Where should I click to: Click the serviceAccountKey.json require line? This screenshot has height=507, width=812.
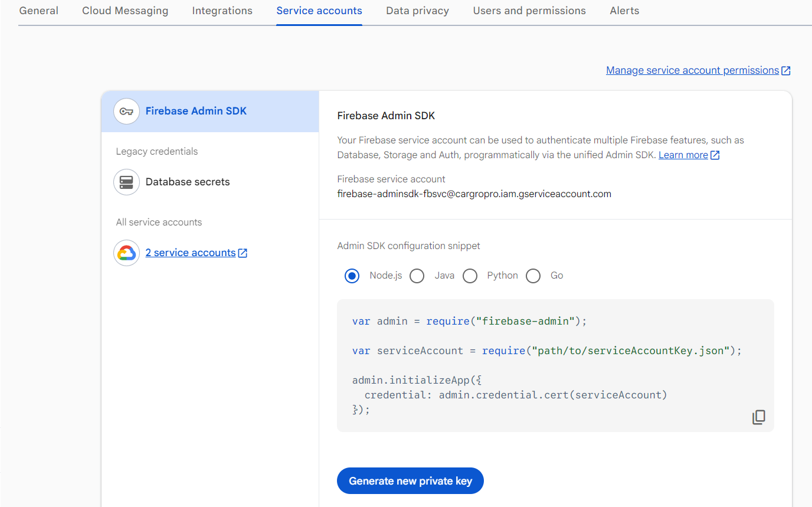click(x=547, y=351)
